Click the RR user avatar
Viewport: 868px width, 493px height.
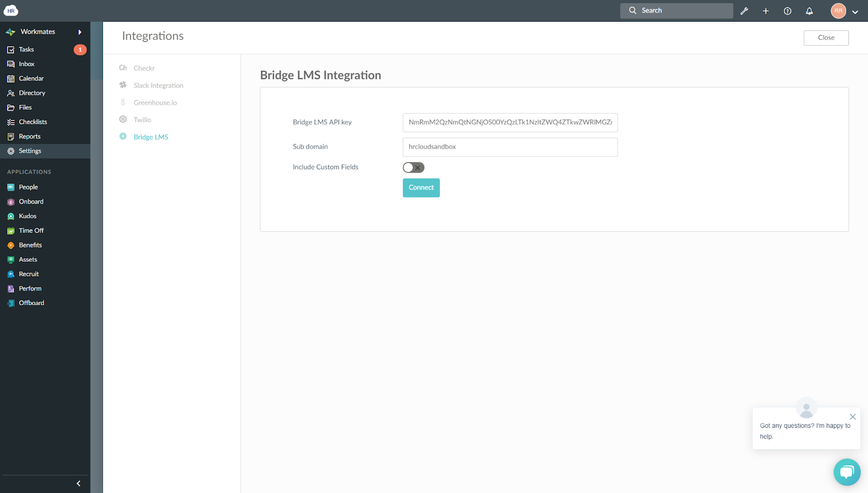pos(838,10)
